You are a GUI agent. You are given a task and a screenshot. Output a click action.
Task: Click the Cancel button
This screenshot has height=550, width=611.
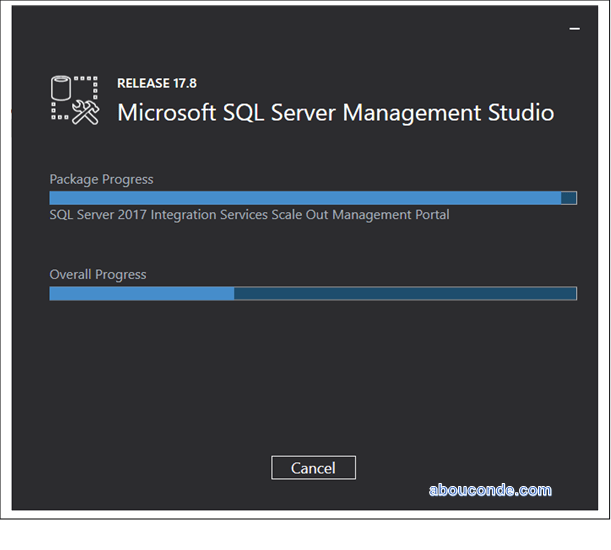(313, 468)
